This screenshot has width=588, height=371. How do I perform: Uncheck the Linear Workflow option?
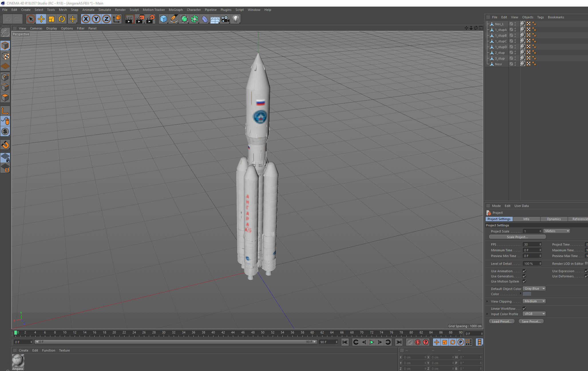pos(524,308)
